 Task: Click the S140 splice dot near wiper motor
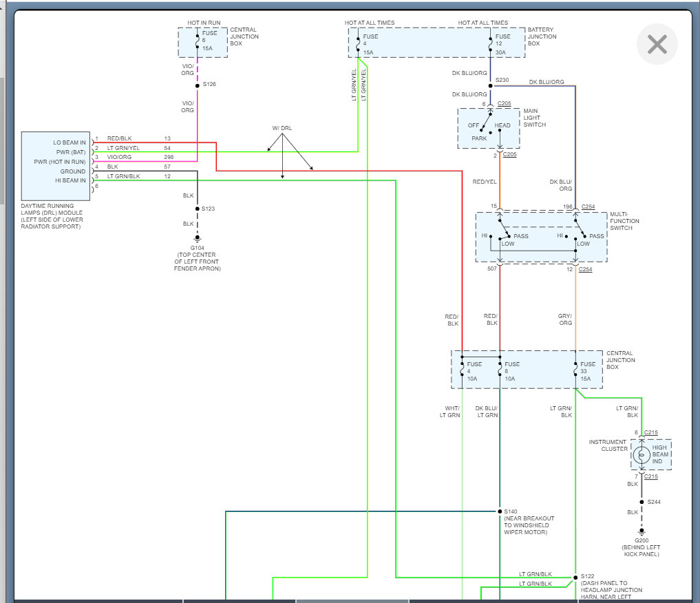[x=500, y=511]
